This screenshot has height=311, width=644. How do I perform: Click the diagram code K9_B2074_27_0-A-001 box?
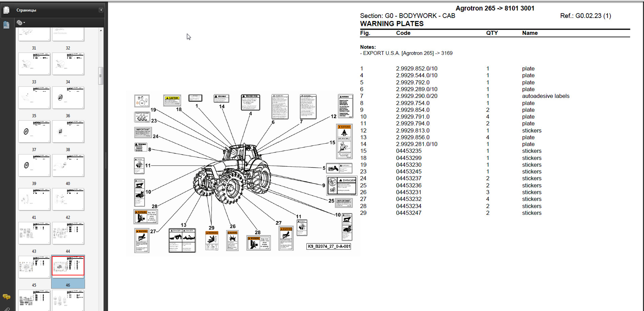[329, 246]
